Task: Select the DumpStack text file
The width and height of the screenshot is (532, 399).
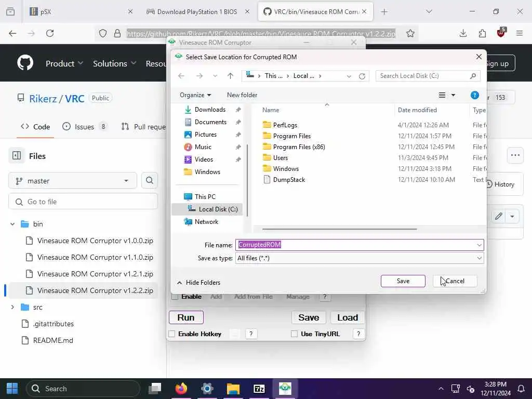Action: 289,179
